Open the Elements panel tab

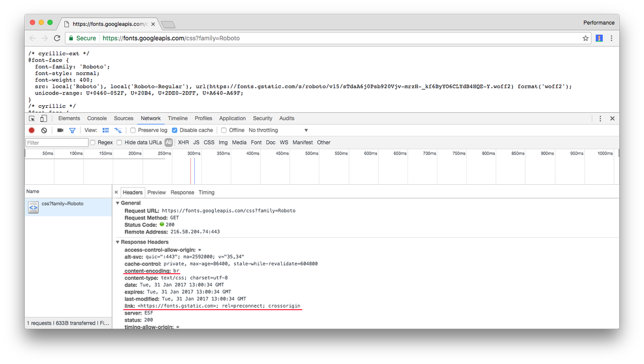(69, 119)
